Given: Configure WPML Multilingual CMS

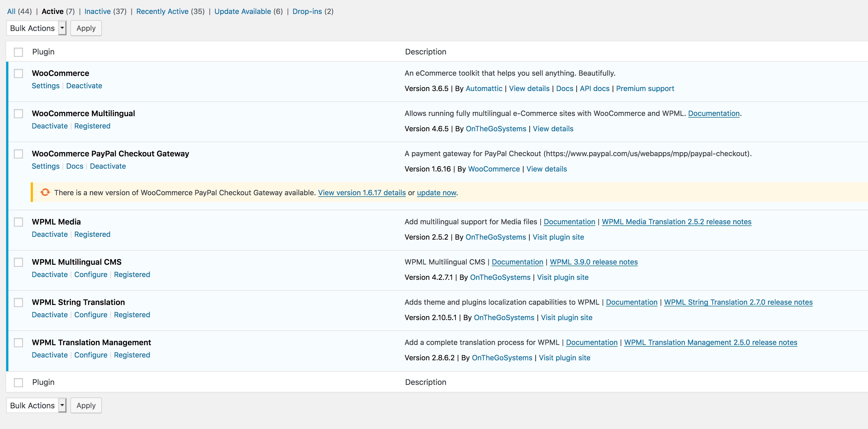Looking at the screenshot, I should click(91, 275).
